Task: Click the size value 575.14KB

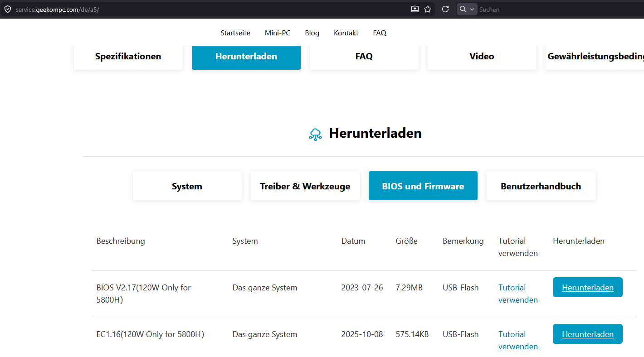Action: coord(412,334)
